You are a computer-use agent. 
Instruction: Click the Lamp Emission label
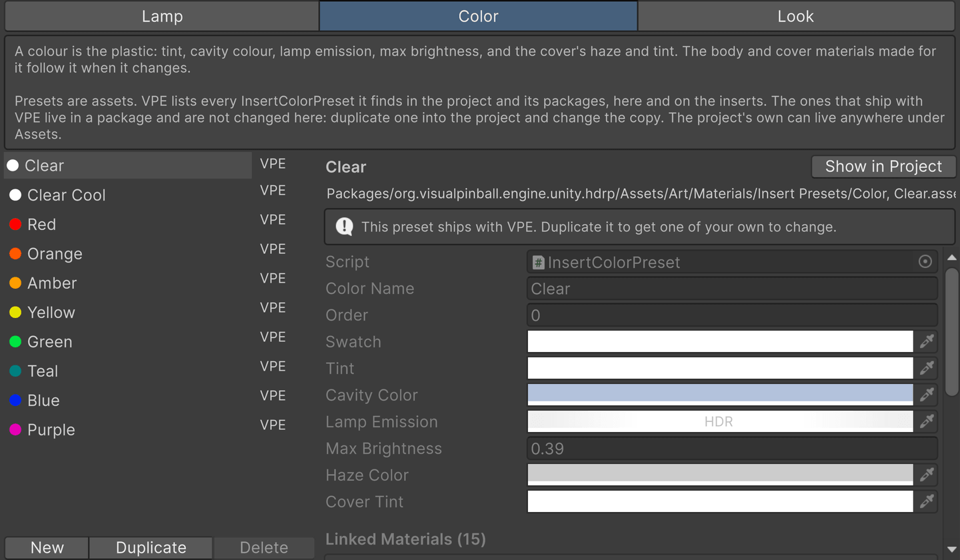[381, 422]
